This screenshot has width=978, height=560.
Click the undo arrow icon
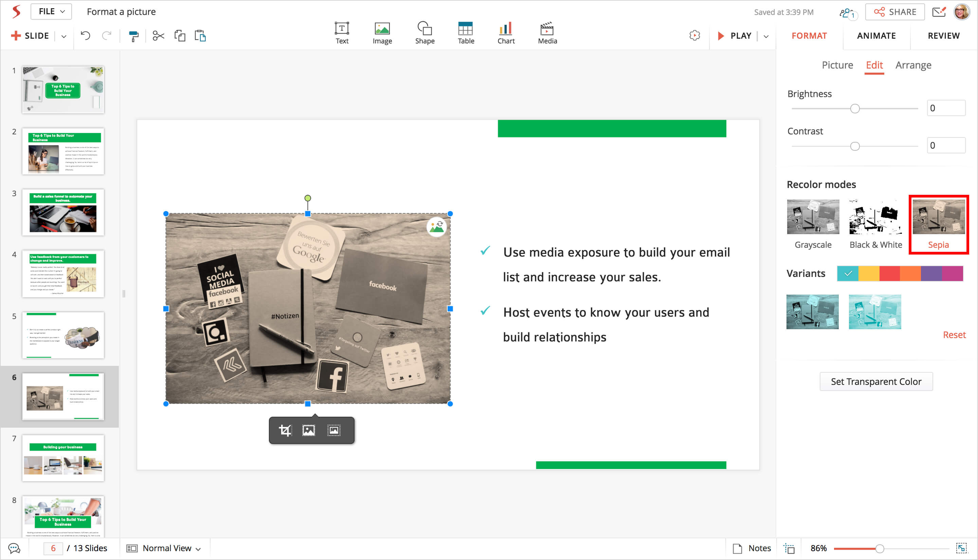coord(86,36)
